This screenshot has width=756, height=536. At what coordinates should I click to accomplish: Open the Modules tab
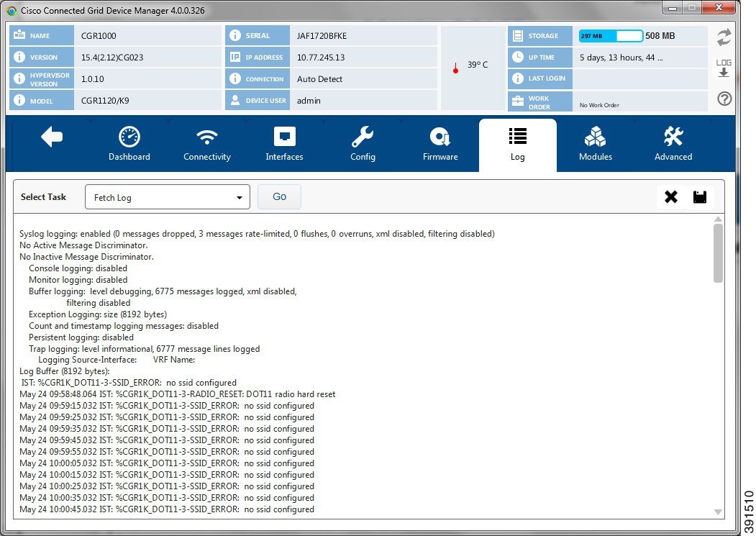(596, 144)
